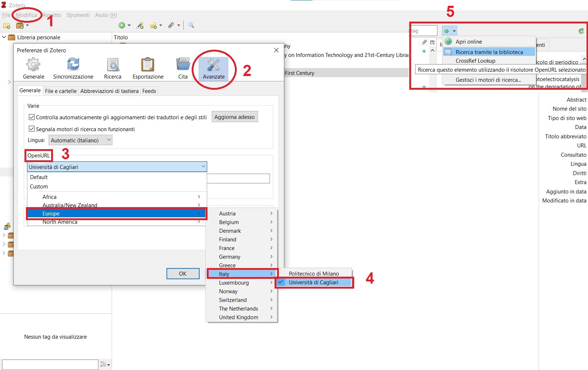Uncheck Segnala motori di ricerca non funzionanti
588x370 pixels.
(x=32, y=129)
